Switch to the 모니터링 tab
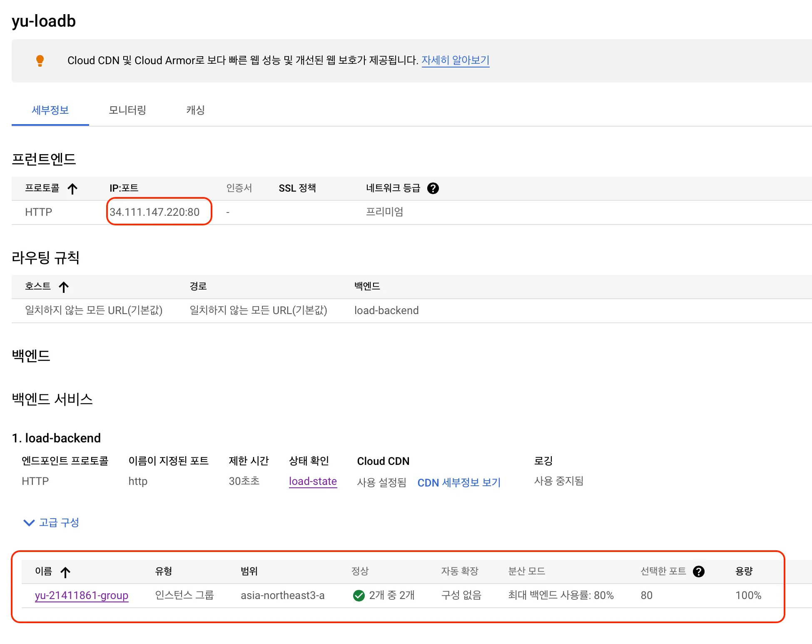Image resolution: width=812 pixels, height=644 pixels. (x=127, y=110)
